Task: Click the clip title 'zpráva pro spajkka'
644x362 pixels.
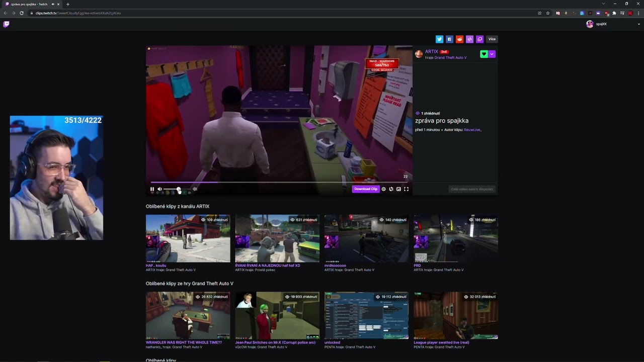Action: (442, 121)
